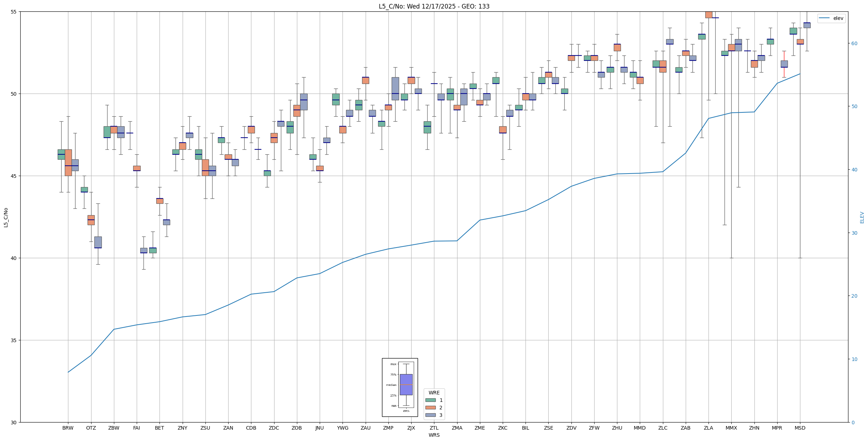Viewport: 868px width, 441px height.
Task: Click the MPR red-whisker box
Action: (784, 64)
